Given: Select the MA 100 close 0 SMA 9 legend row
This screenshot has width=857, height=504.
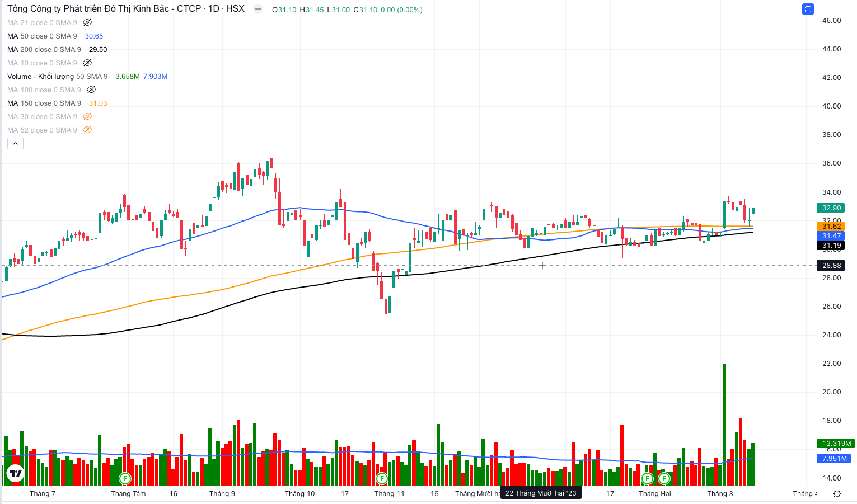Looking at the screenshot, I should pyautogui.click(x=44, y=90).
